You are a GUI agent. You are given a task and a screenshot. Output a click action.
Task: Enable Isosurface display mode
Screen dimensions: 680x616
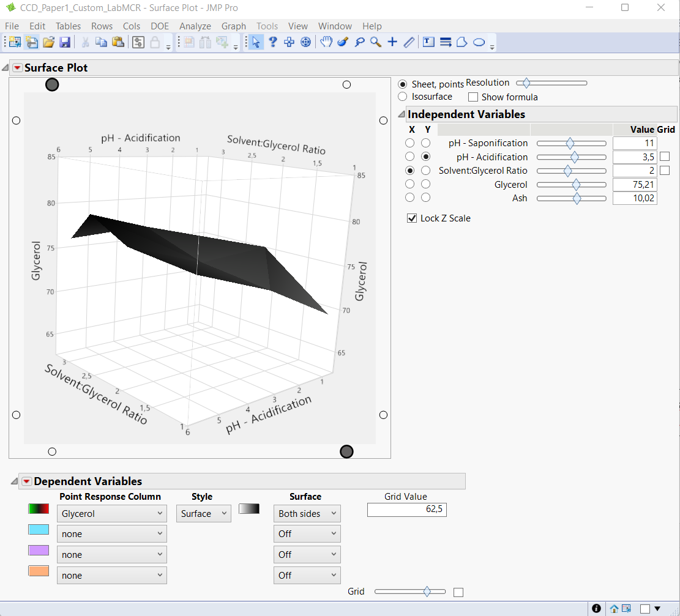[402, 96]
